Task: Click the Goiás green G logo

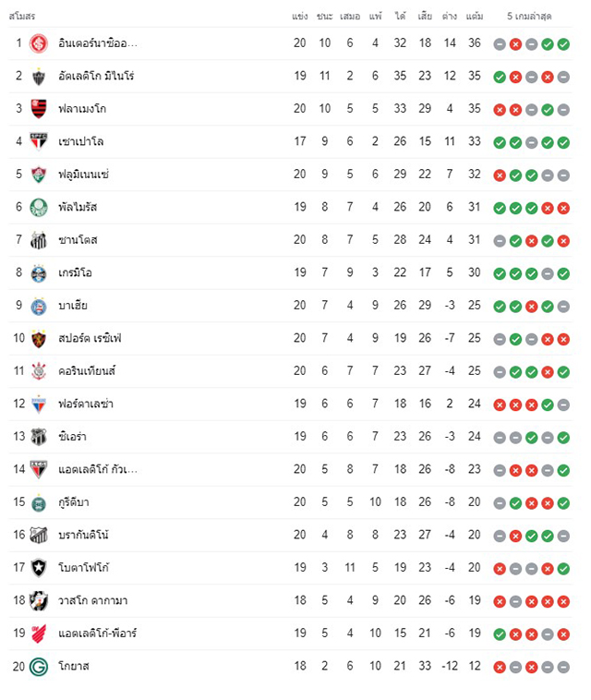Action: click(x=39, y=667)
